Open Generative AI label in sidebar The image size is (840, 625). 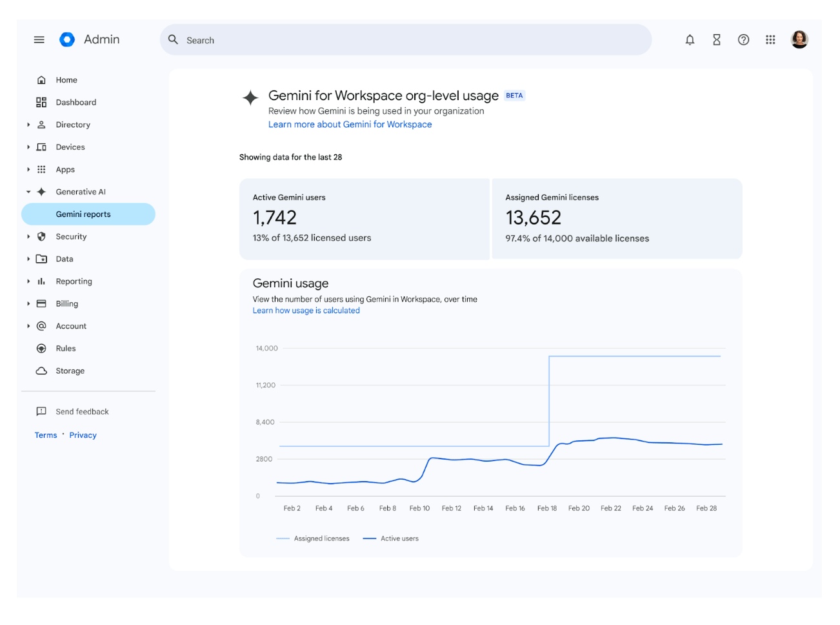coord(81,192)
